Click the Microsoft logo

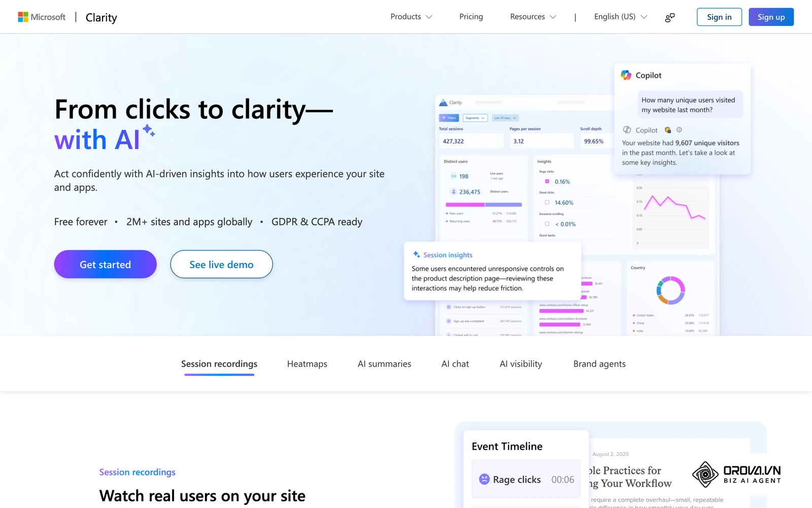[42, 17]
